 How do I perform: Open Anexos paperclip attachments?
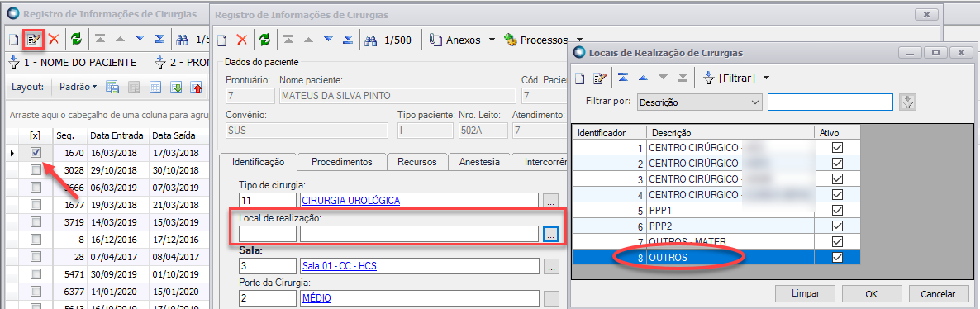(455, 40)
